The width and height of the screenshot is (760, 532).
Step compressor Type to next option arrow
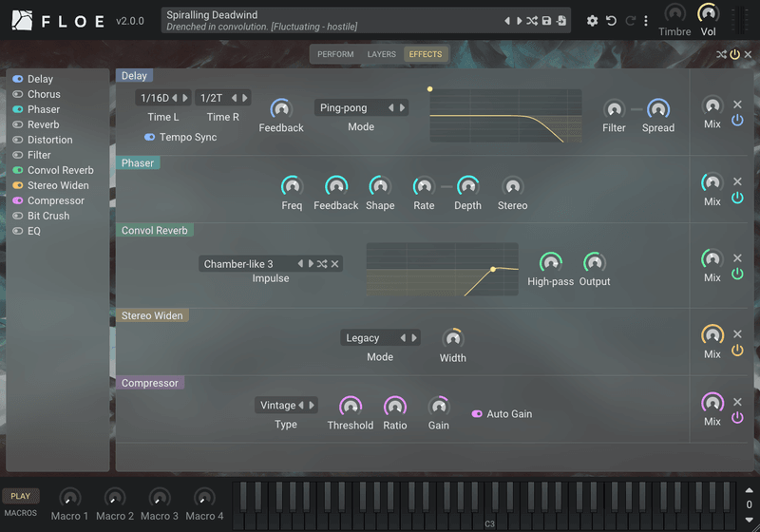(312, 405)
